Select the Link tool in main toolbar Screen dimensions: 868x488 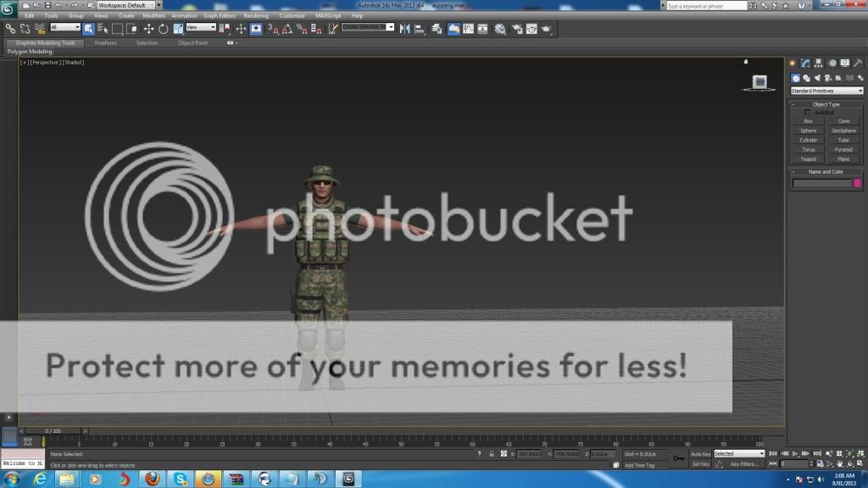[x=10, y=29]
